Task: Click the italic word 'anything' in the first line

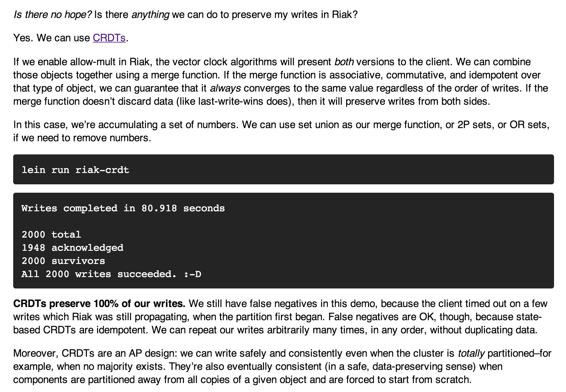Action: click(150, 15)
